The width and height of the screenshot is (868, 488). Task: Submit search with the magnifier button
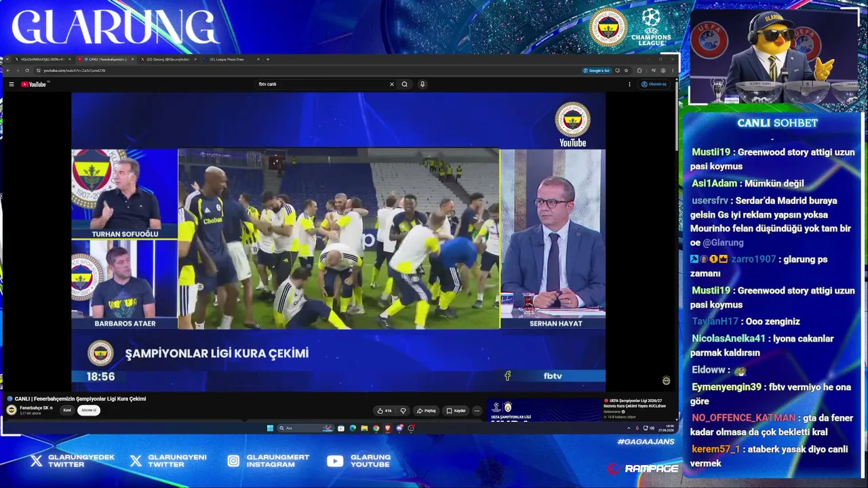click(405, 85)
